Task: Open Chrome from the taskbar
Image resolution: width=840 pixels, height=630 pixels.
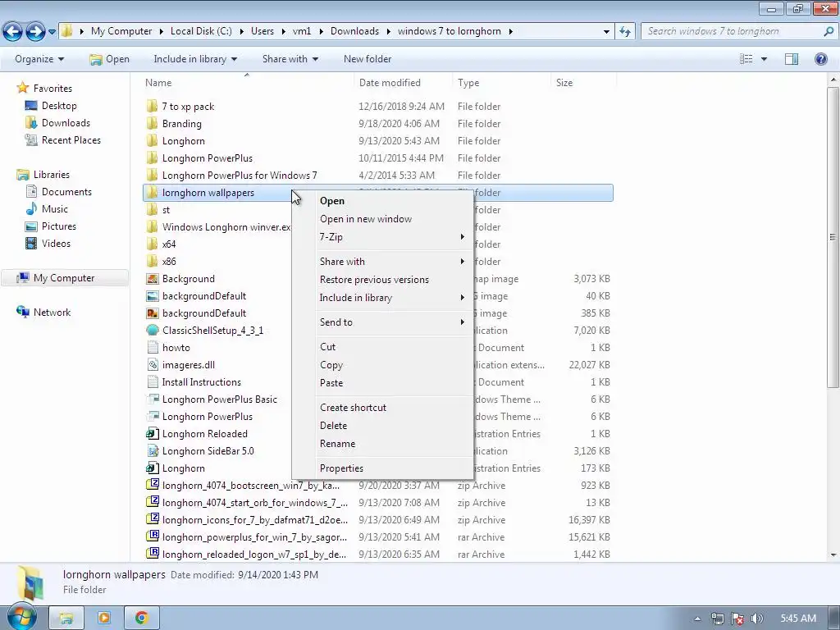Action: 141,618
